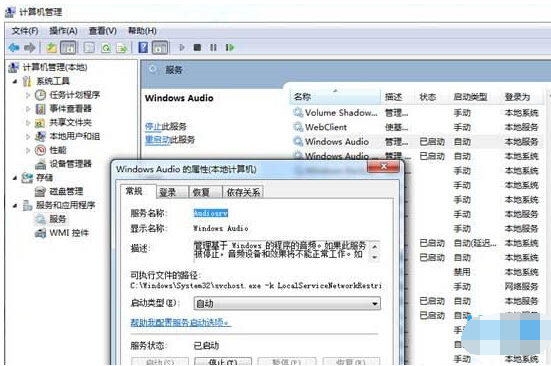
Task: Click the Up one level toolbar icon
Action: coord(52,47)
